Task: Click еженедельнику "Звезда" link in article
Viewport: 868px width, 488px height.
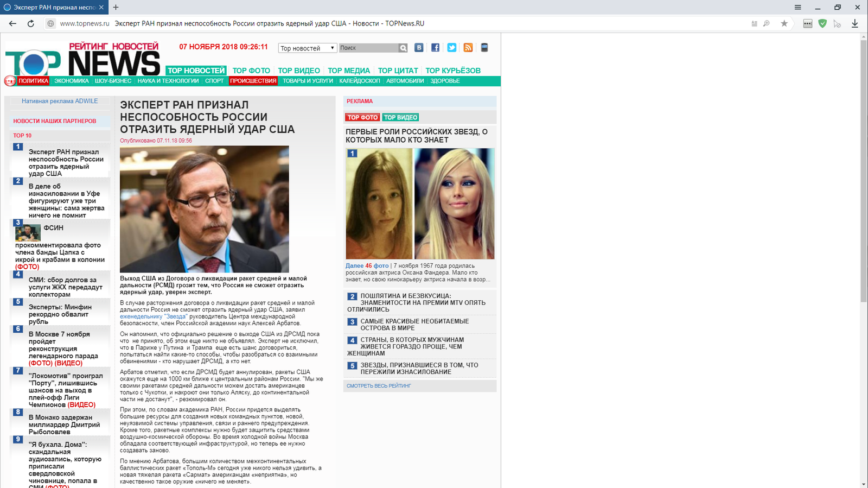Action: tap(154, 316)
